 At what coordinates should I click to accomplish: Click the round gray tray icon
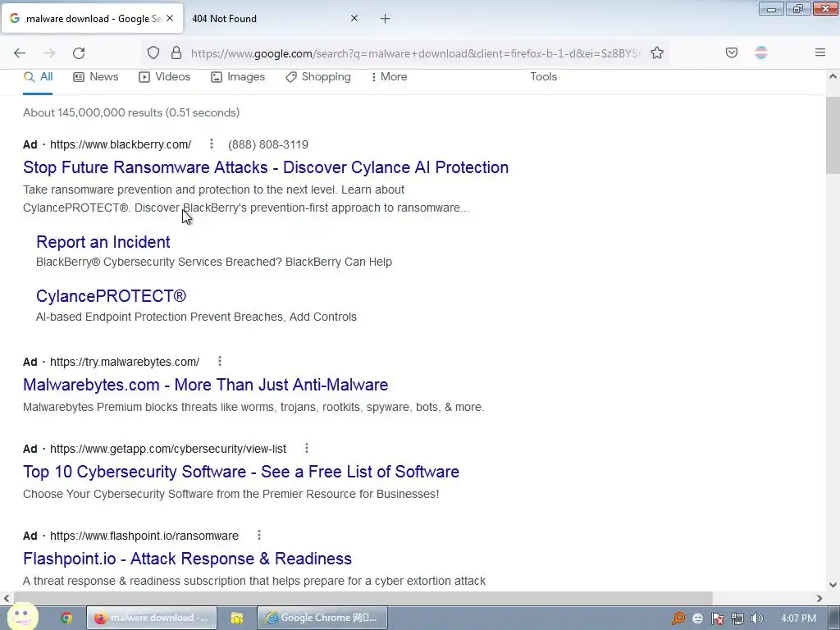coord(697,619)
